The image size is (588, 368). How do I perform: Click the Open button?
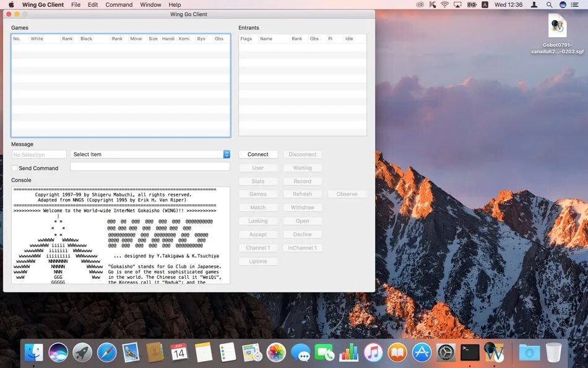(302, 221)
